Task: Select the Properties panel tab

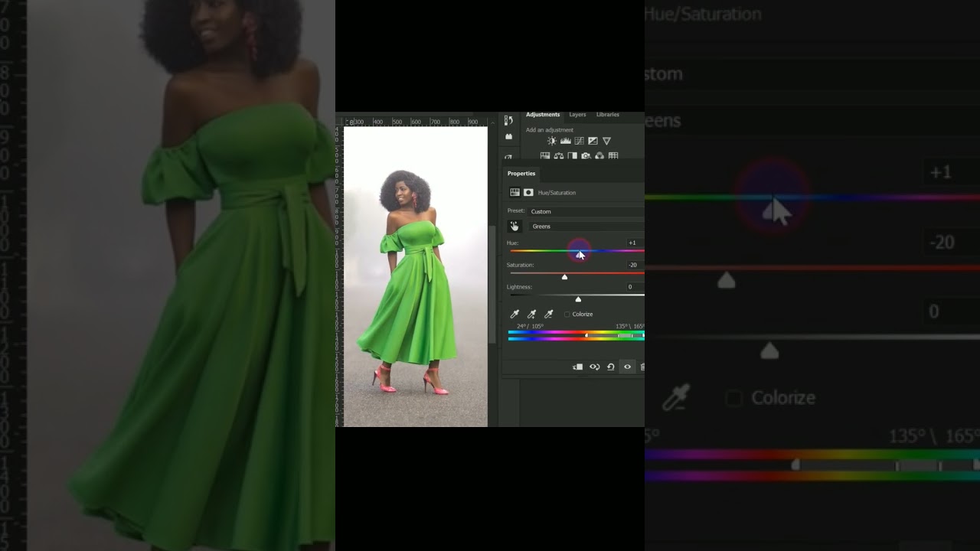Action: pyautogui.click(x=521, y=174)
